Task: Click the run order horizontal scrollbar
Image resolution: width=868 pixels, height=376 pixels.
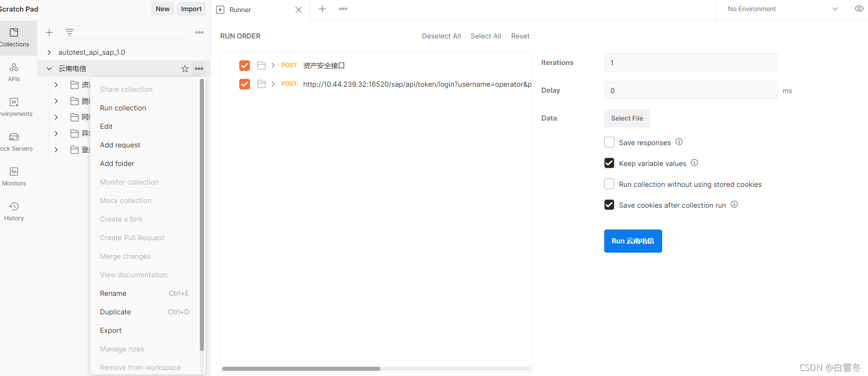Action: (301, 369)
